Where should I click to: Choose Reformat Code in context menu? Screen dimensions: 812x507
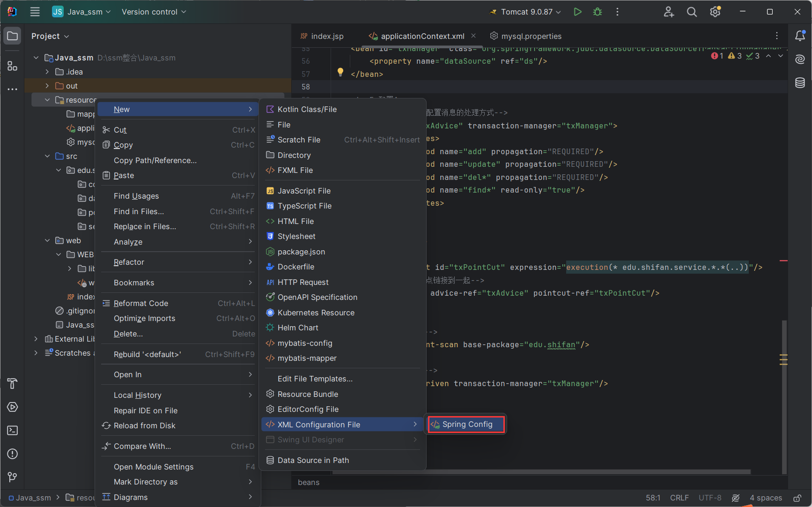click(x=141, y=303)
